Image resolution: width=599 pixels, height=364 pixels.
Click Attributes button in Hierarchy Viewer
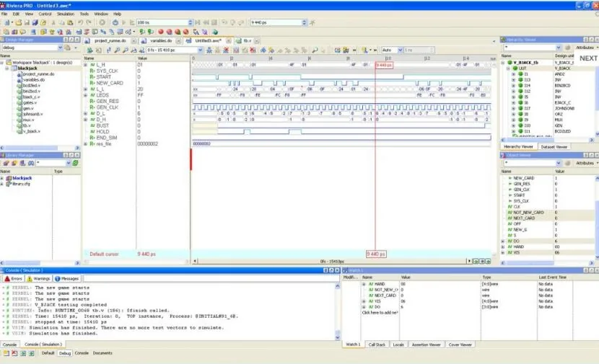(x=585, y=48)
